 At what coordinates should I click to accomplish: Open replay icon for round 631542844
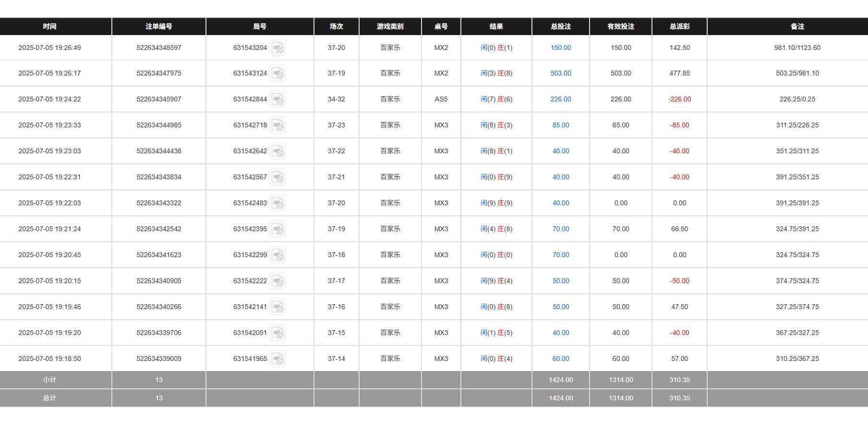coord(277,99)
